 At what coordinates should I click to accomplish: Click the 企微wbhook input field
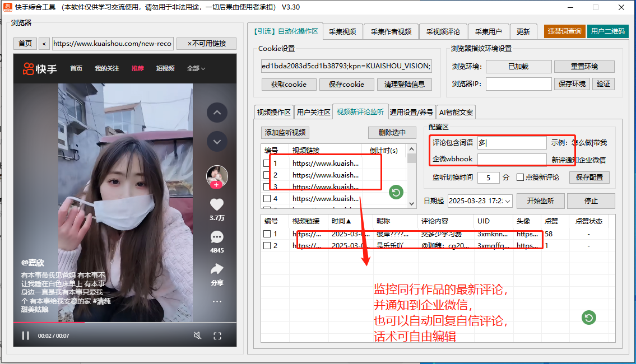pos(512,159)
